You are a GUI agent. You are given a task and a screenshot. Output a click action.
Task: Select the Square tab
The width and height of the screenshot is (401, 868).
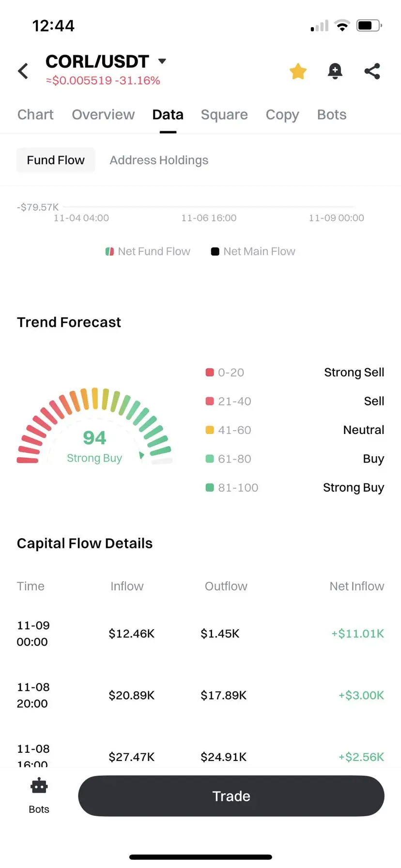pos(224,115)
